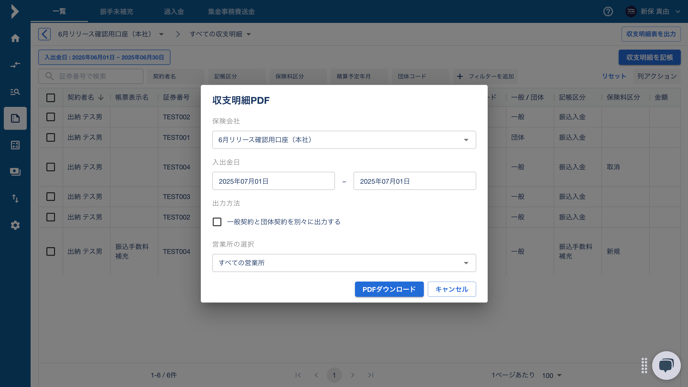
Task: Open 契約者名 filter
Action: 175,76
